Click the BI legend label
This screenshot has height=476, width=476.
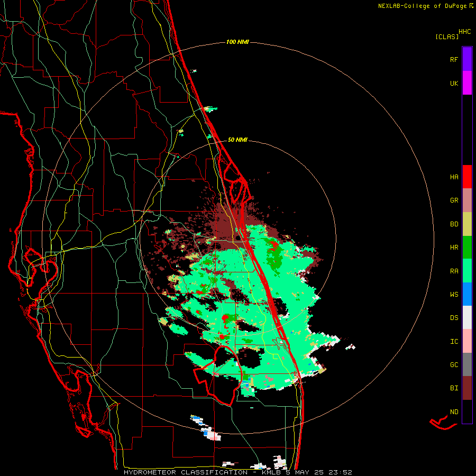click(x=454, y=388)
